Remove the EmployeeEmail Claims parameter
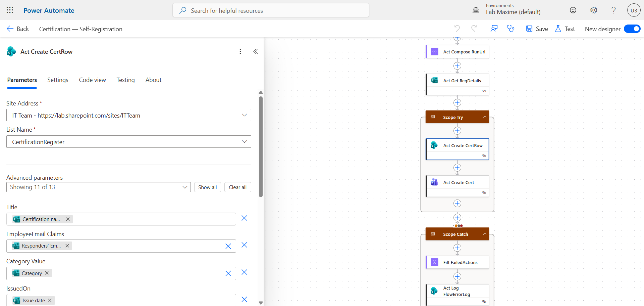Screen dimensions: 644x306 point(245,245)
